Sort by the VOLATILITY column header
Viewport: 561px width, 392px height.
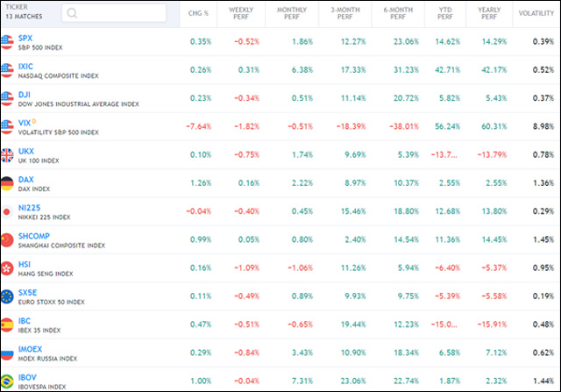535,13
